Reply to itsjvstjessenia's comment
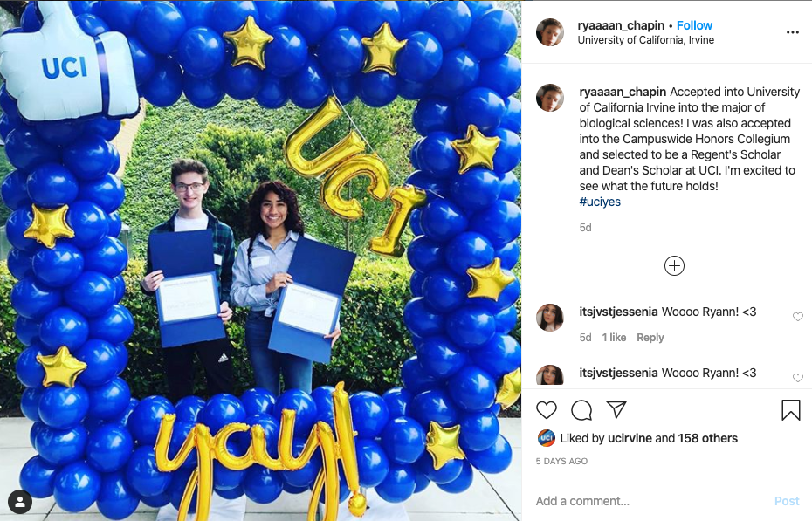Image resolution: width=812 pixels, height=521 pixels. coord(650,338)
